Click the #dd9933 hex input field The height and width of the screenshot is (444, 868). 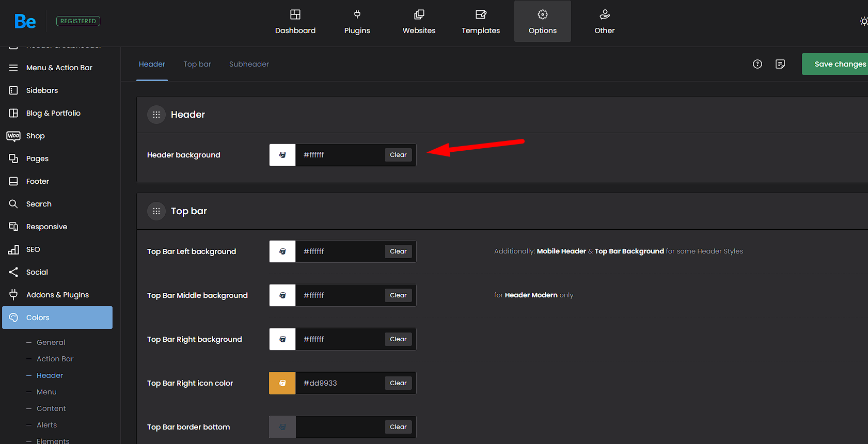[x=339, y=383]
